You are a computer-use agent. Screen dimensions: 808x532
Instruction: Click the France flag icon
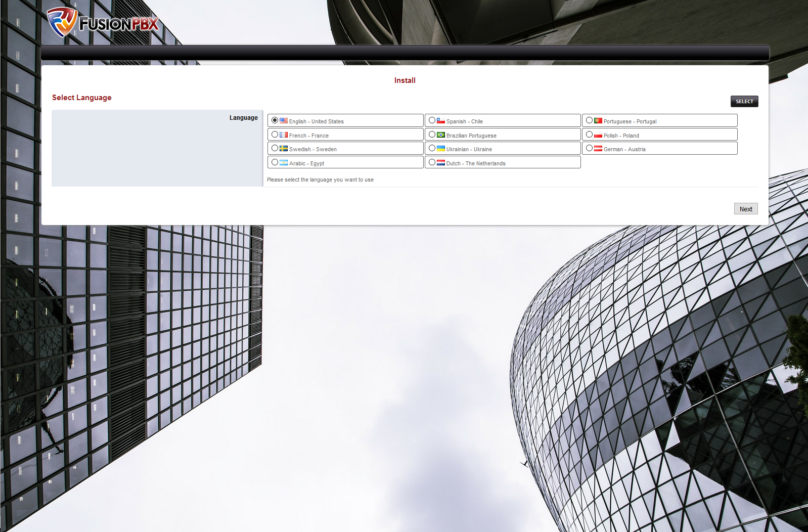tap(284, 135)
